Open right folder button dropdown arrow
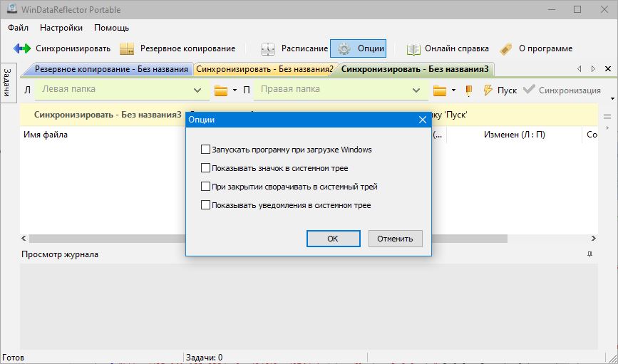Viewport: 618px width, 364px height. point(453,90)
